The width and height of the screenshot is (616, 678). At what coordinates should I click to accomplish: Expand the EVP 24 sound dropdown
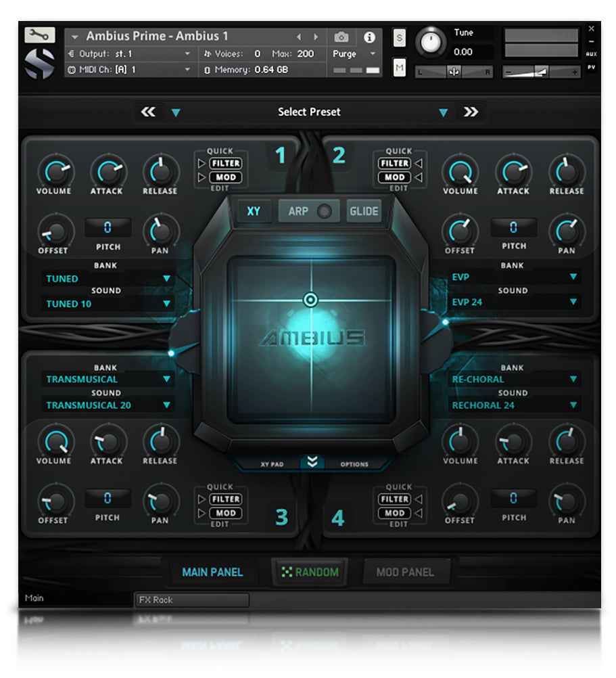515,302
